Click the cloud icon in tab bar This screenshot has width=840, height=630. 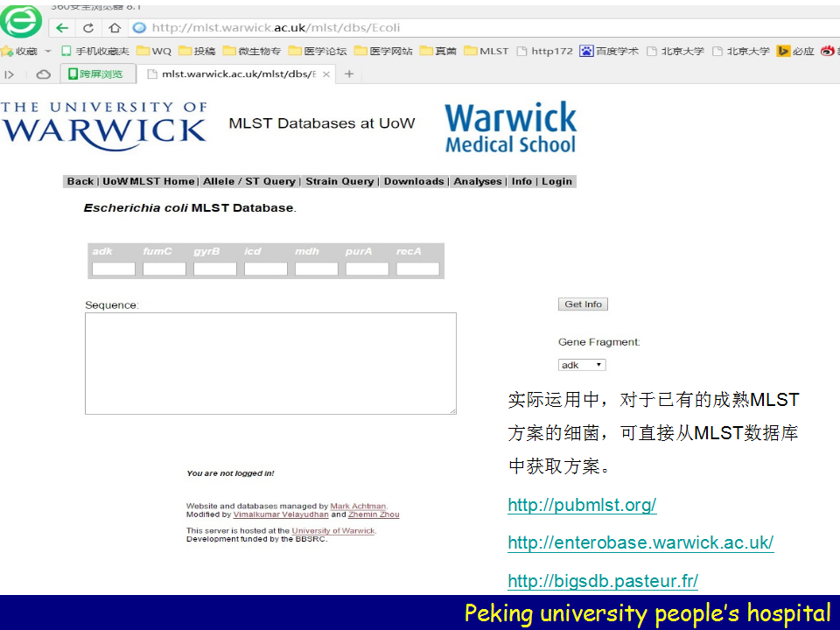[x=44, y=74]
